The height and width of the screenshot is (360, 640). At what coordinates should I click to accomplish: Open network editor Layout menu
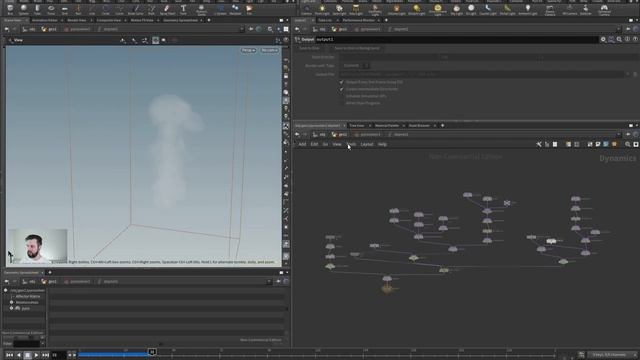(x=367, y=144)
